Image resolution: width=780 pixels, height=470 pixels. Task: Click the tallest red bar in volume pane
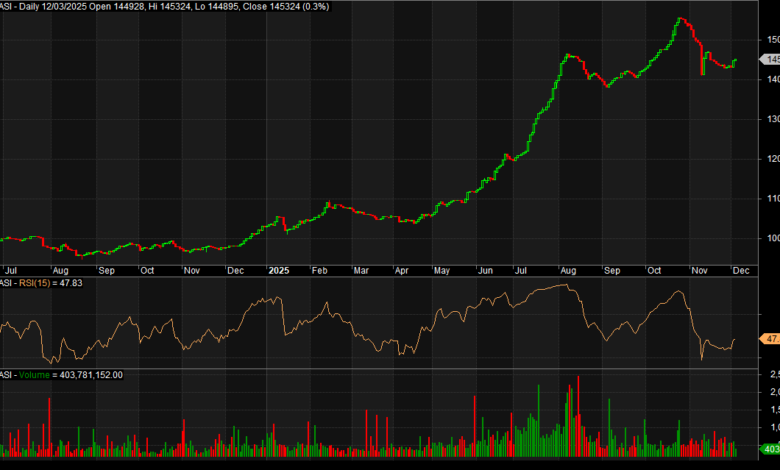pos(578,378)
